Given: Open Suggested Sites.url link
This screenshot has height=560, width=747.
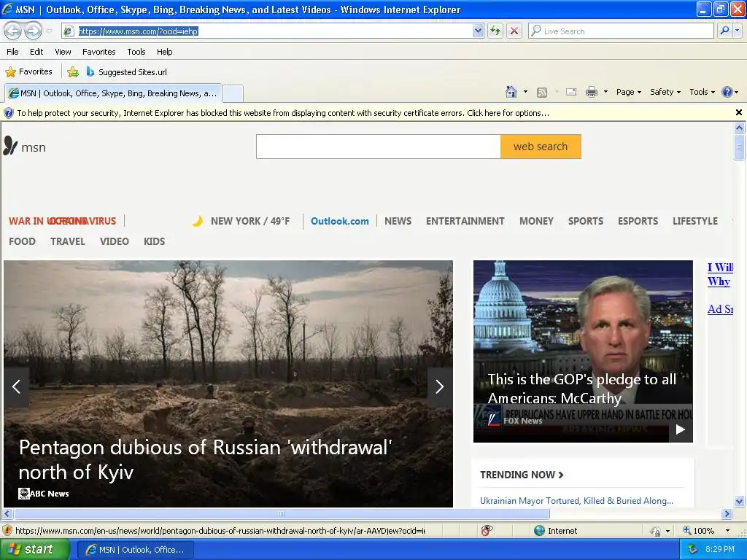Looking at the screenshot, I should [126, 72].
